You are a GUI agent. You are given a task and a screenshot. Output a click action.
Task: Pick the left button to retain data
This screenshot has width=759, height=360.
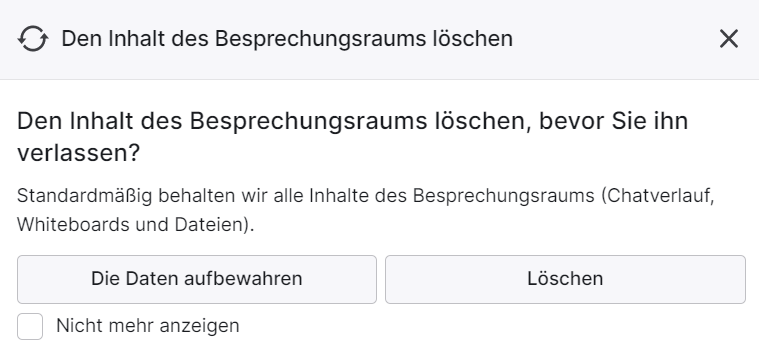point(197,279)
